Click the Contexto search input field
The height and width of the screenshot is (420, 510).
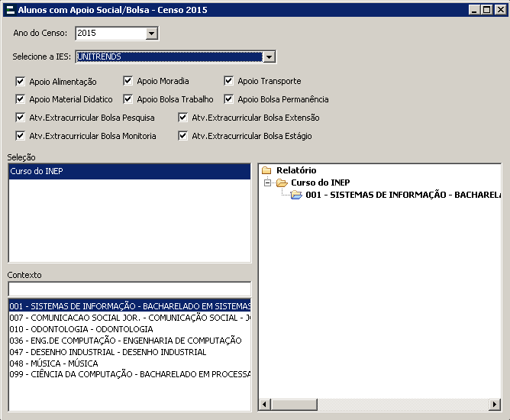(x=129, y=289)
